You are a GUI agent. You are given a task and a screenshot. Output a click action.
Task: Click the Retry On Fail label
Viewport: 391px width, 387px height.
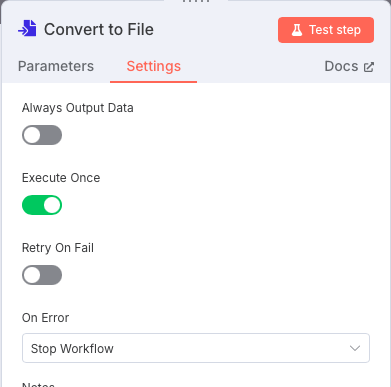coord(58,248)
